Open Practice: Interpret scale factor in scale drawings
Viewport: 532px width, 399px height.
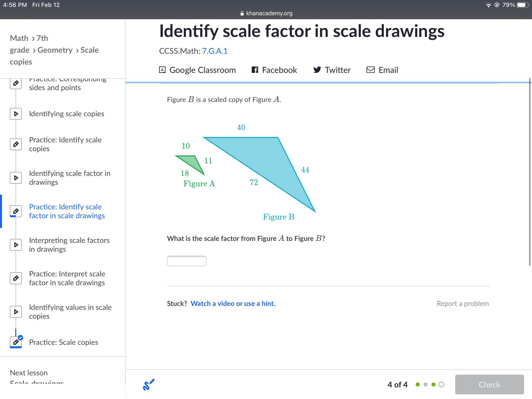pyautogui.click(x=67, y=278)
